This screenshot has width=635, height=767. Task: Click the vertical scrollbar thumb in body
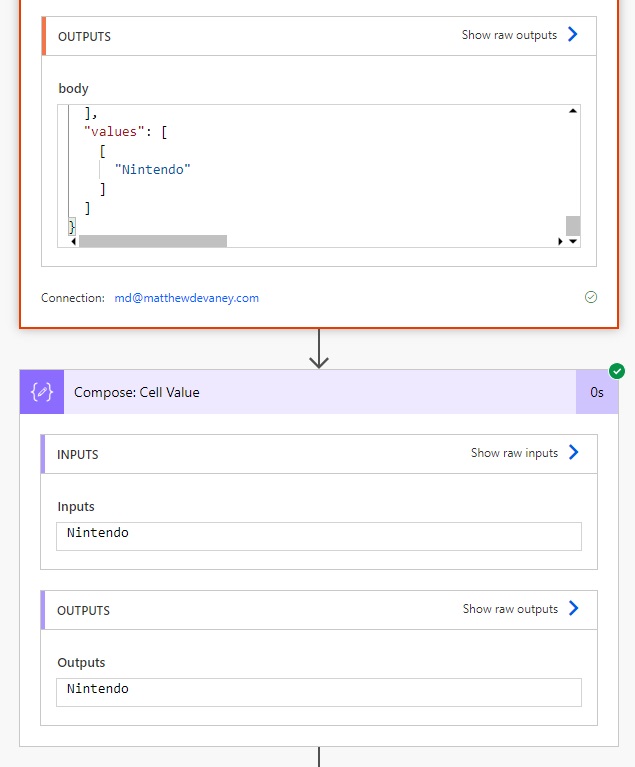573,226
